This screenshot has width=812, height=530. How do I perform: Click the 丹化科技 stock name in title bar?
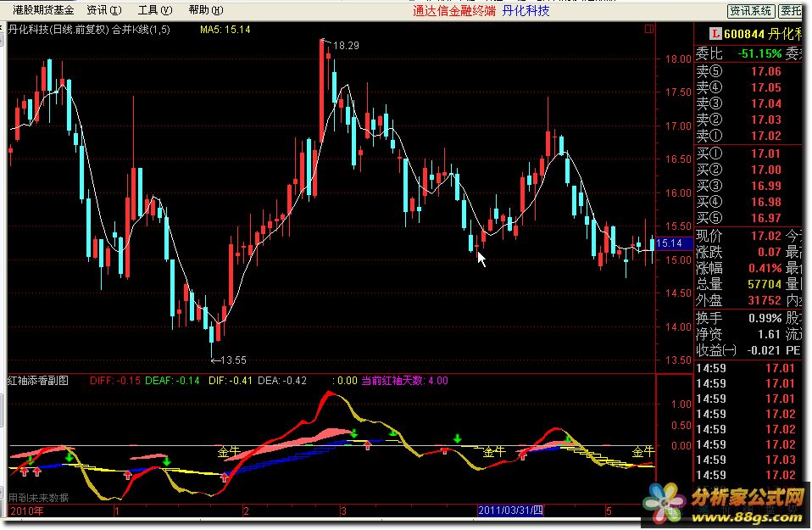click(x=526, y=11)
